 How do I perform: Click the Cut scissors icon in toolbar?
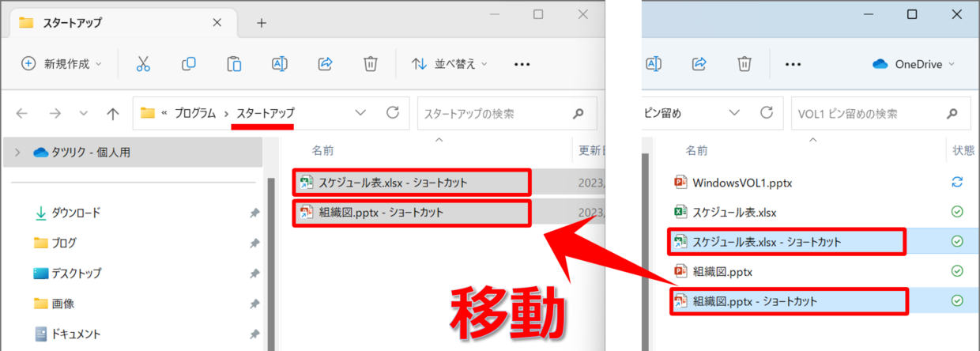[x=143, y=64]
